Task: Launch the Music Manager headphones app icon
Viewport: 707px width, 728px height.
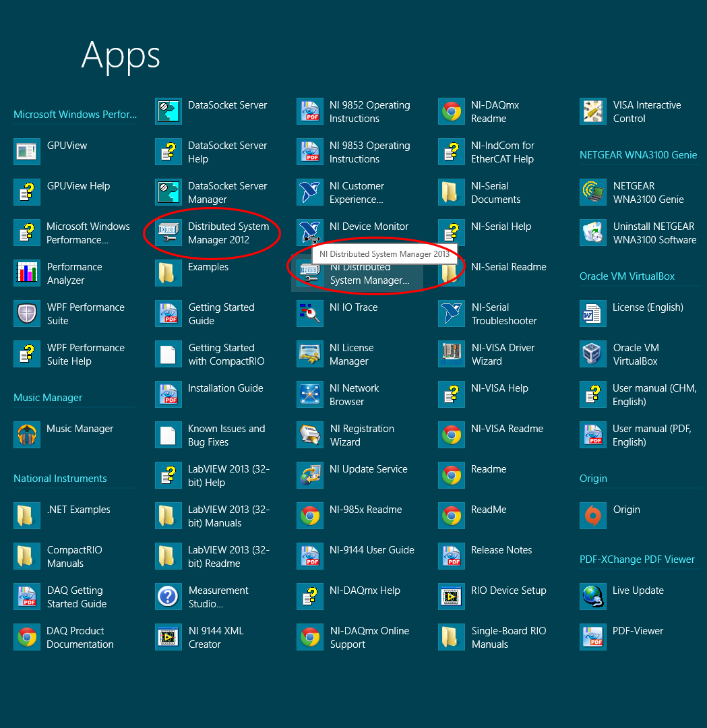Action: pos(27,435)
